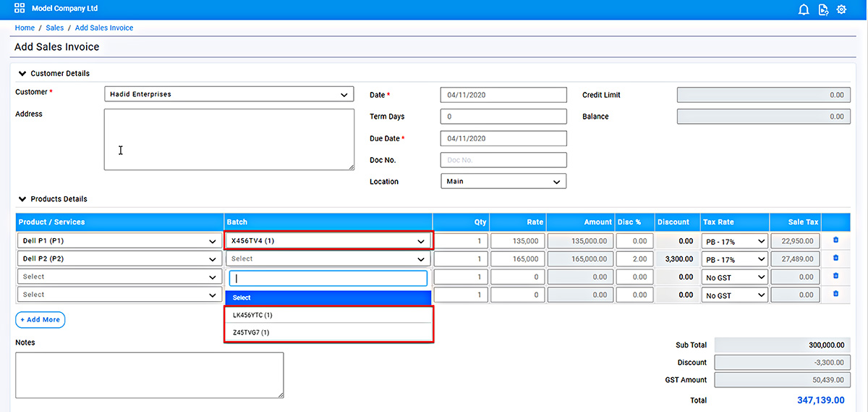Open the Location dropdown Main

click(503, 181)
